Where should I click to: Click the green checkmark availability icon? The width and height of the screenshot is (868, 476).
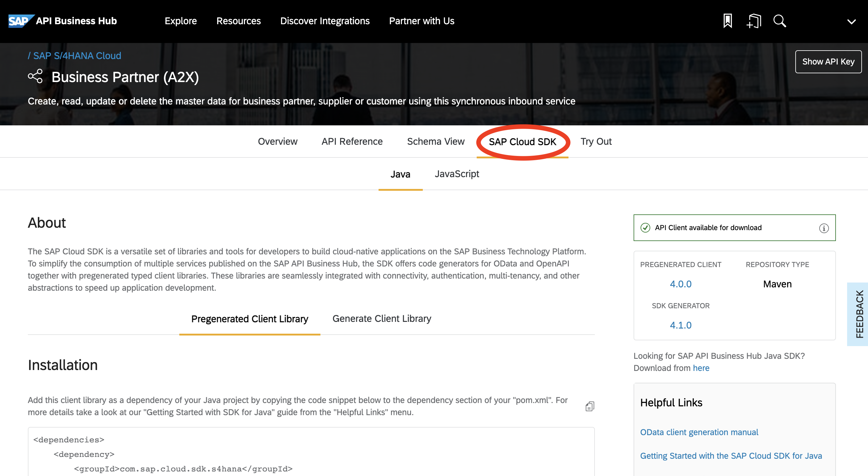(x=645, y=228)
